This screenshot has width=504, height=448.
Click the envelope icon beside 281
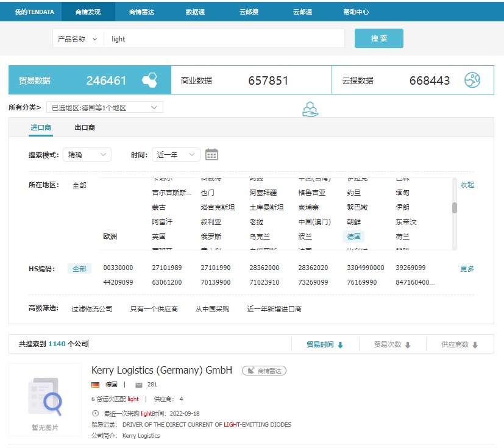coord(139,385)
